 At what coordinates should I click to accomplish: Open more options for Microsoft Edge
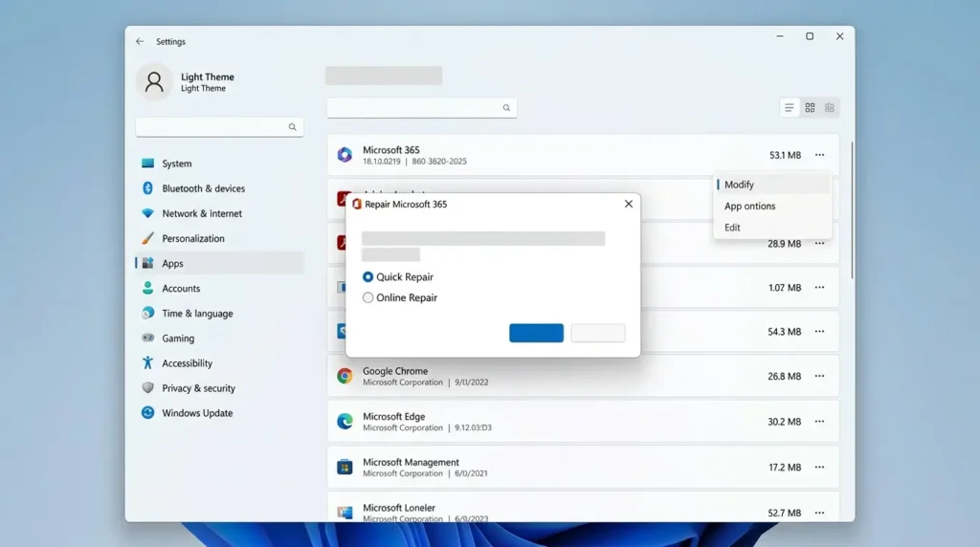tap(819, 422)
